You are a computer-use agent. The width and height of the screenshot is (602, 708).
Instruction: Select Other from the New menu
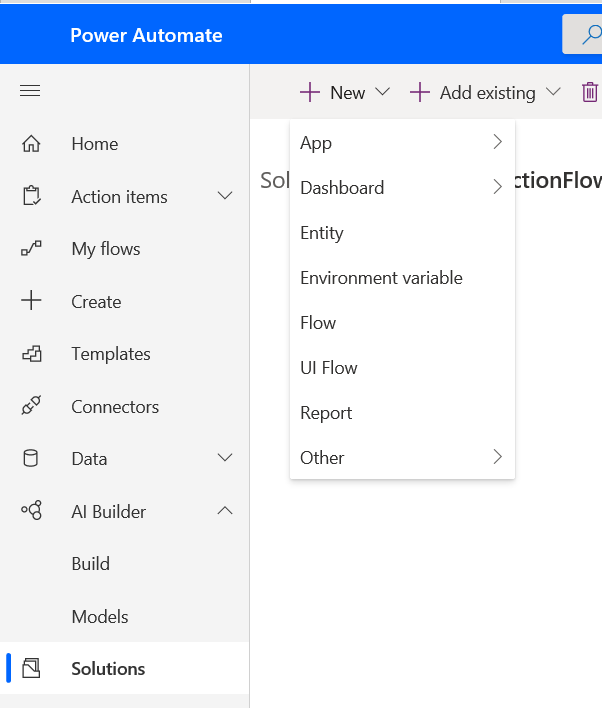(x=402, y=457)
